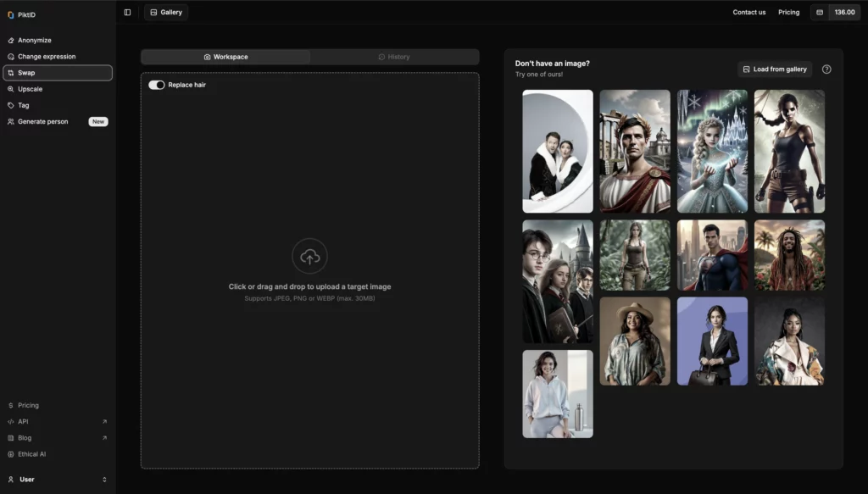Open the Contact us link
The height and width of the screenshot is (494, 868).
748,12
